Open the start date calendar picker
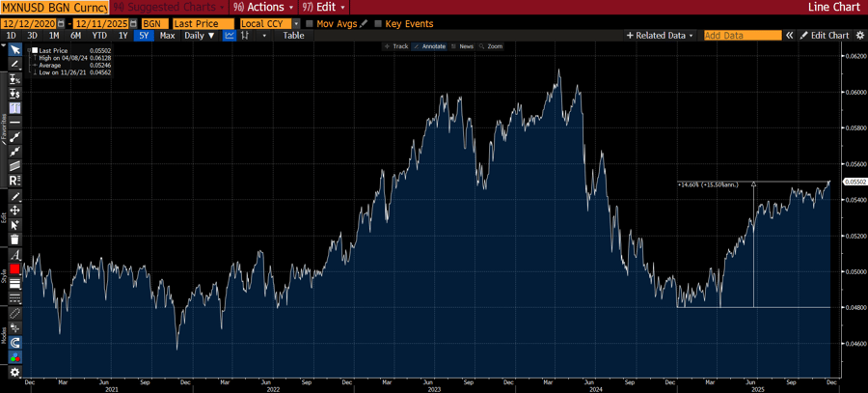Screen dimensions: 868x393 (x=63, y=23)
